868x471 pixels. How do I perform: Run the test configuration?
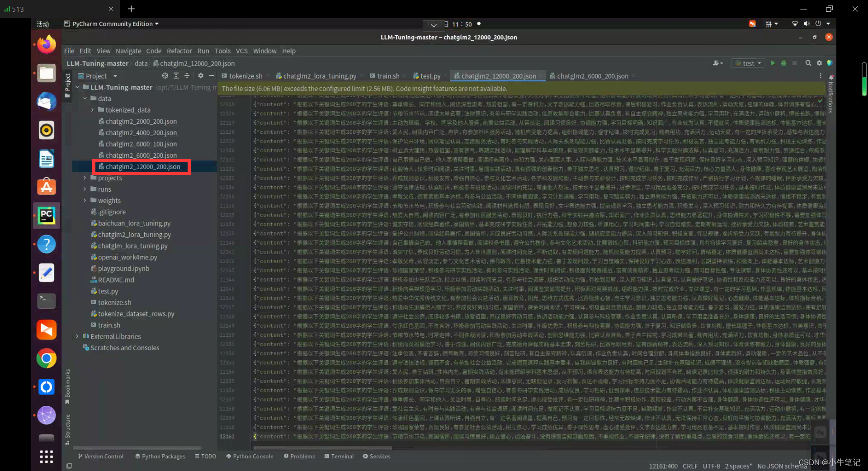[x=773, y=63]
